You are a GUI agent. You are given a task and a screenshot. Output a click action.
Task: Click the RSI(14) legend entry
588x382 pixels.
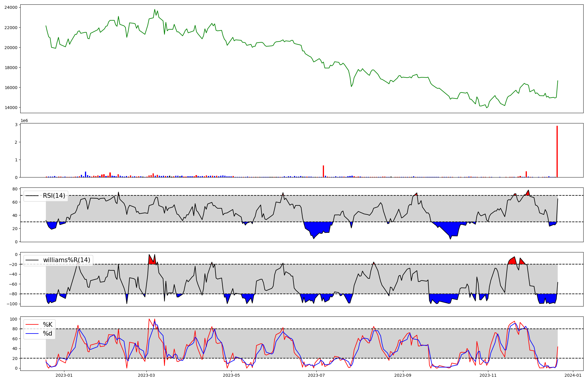tap(54, 196)
